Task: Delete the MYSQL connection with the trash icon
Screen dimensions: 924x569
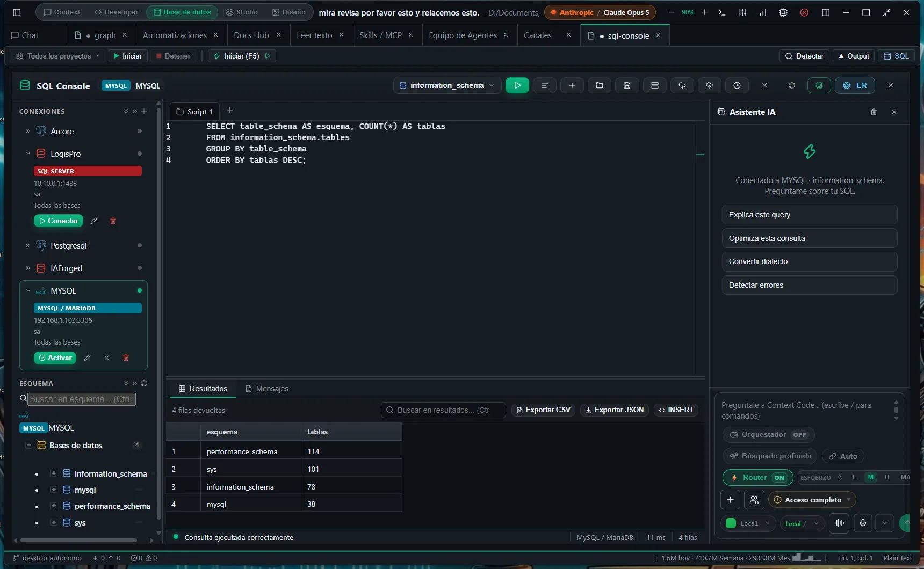Action: (x=126, y=358)
